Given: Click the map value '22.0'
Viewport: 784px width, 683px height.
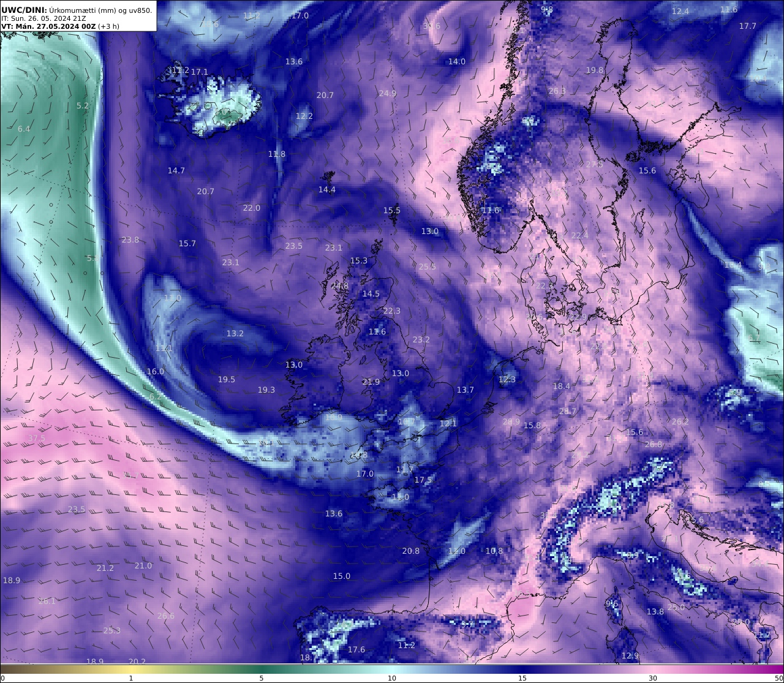Looking at the screenshot, I should (x=252, y=208).
